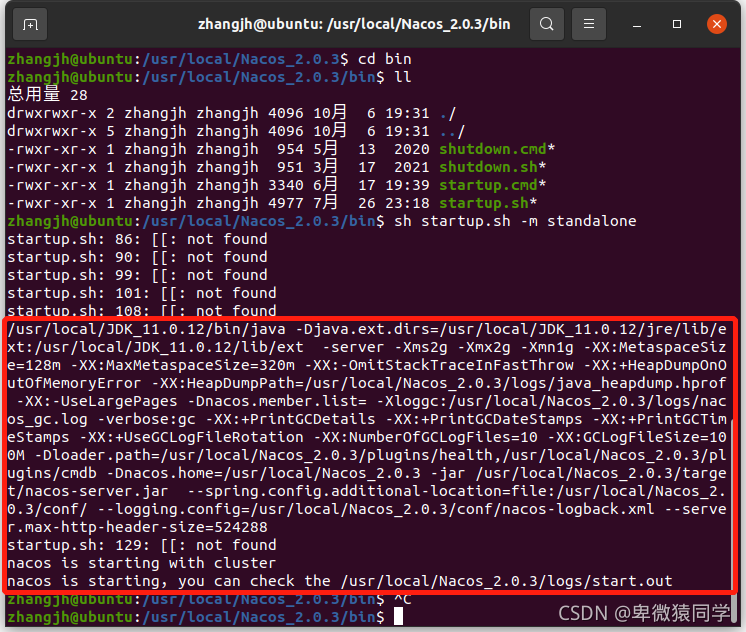Screen dimensions: 746x632
Task: Open a new terminal tab
Action: [30, 24]
